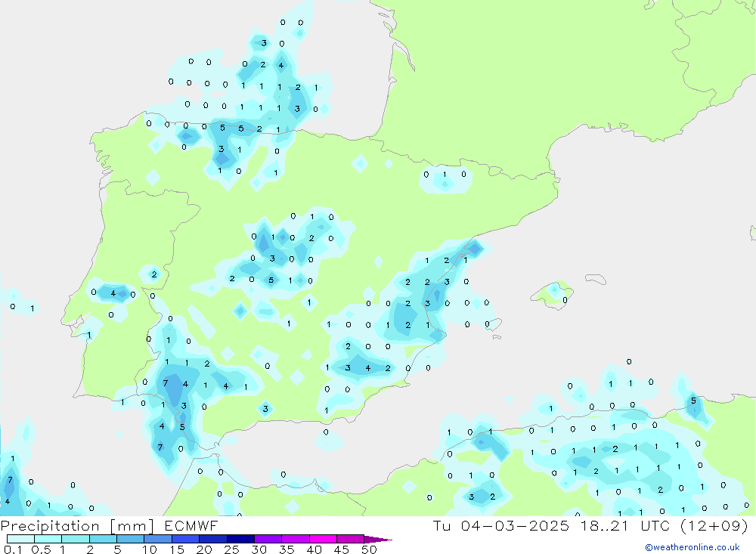
Task: Click the 5–10 mm legend color box
Action: tap(131, 539)
